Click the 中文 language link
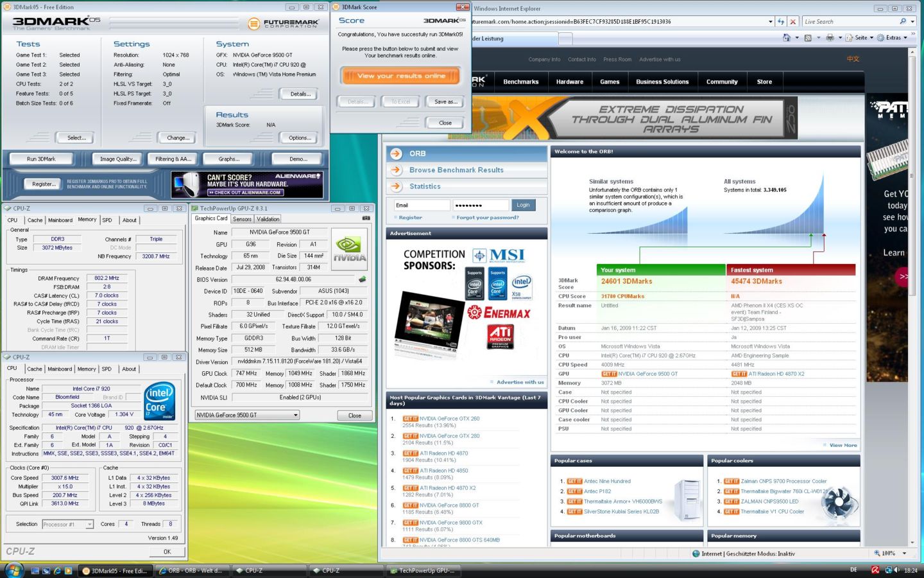Image resolution: width=924 pixels, height=578 pixels. tap(853, 59)
